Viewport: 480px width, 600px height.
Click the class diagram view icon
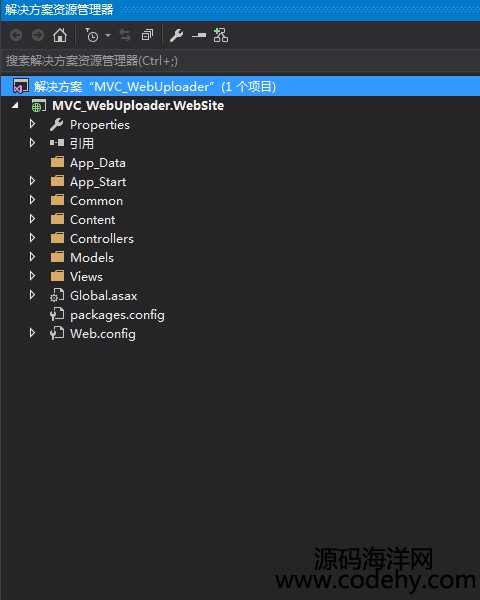221,35
